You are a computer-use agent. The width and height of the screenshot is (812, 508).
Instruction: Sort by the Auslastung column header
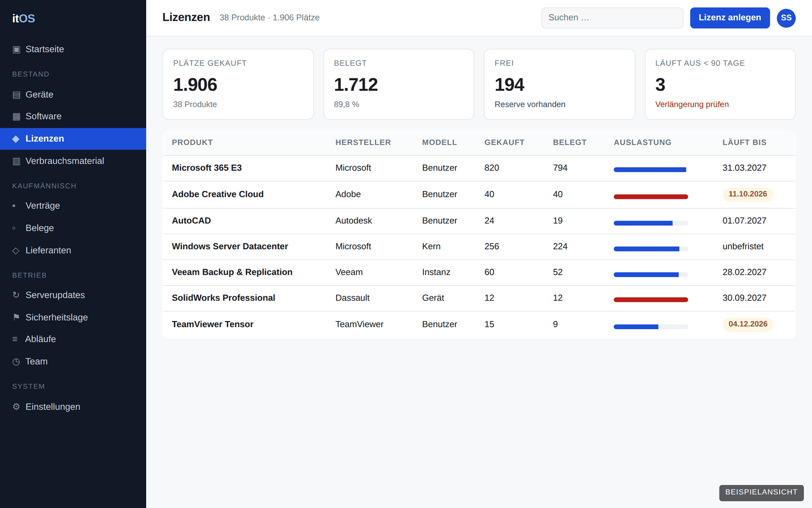642,142
